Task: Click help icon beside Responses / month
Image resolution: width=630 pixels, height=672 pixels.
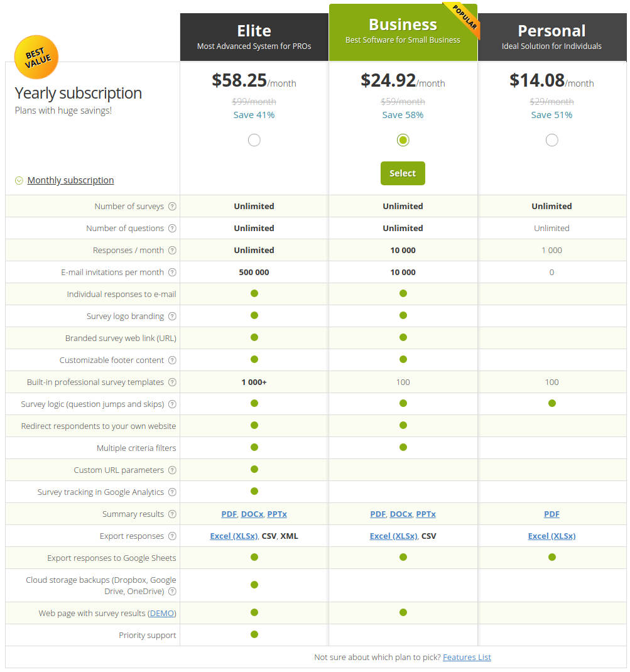Action: 172,250
